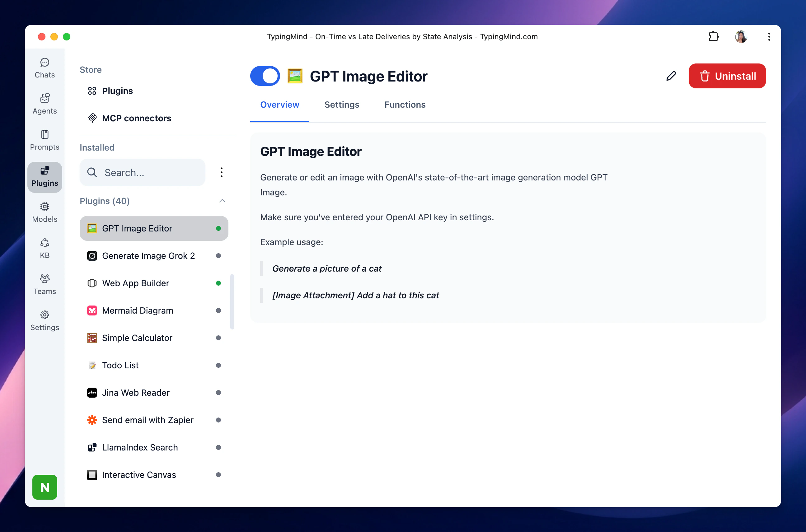This screenshot has width=806, height=532.
Task: Open the three-dot menu in the title bar
Action: (769, 36)
